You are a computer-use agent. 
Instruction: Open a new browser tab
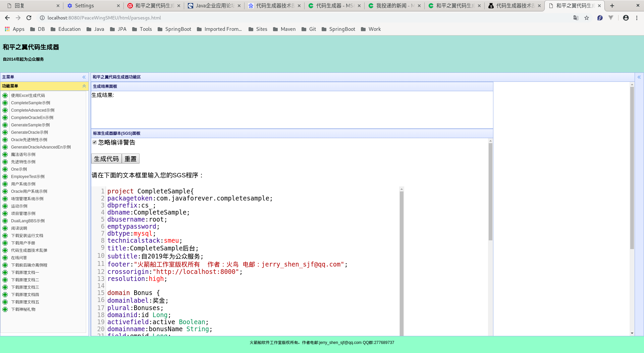coord(612,6)
